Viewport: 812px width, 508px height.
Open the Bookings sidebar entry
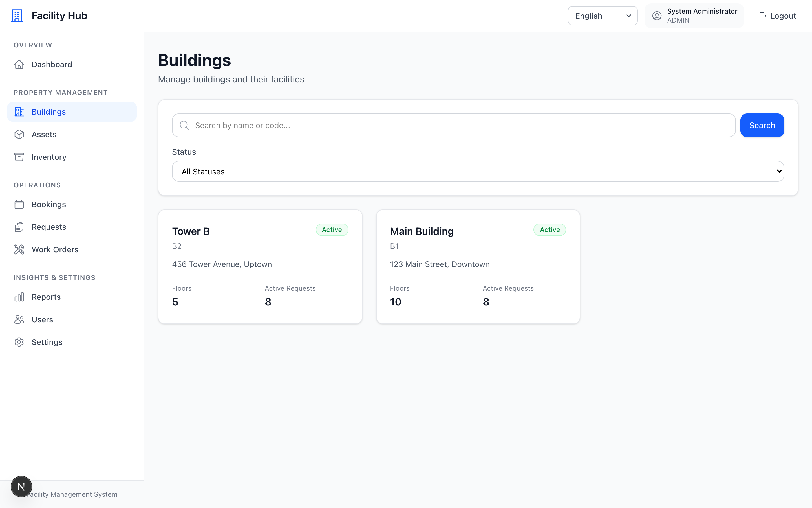72,204
